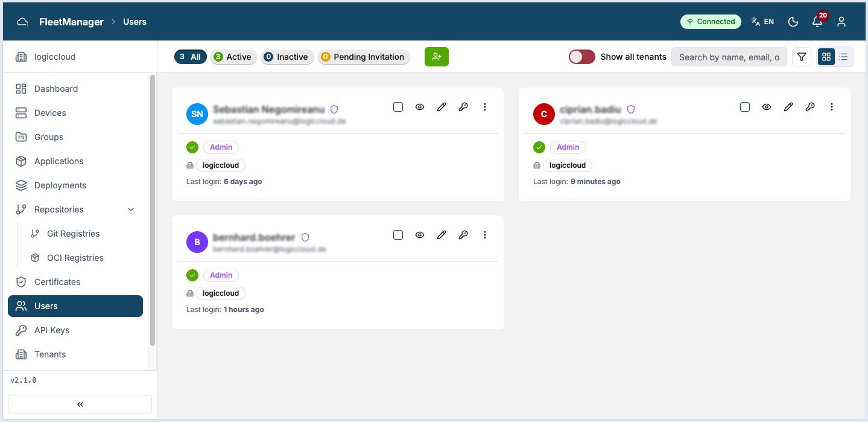Open the filter funnel icon beside search

802,57
